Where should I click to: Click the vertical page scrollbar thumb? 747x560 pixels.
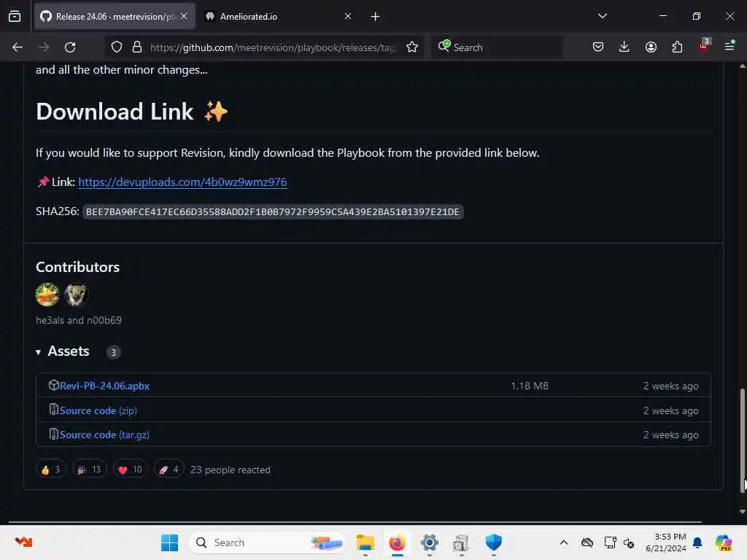point(742,440)
